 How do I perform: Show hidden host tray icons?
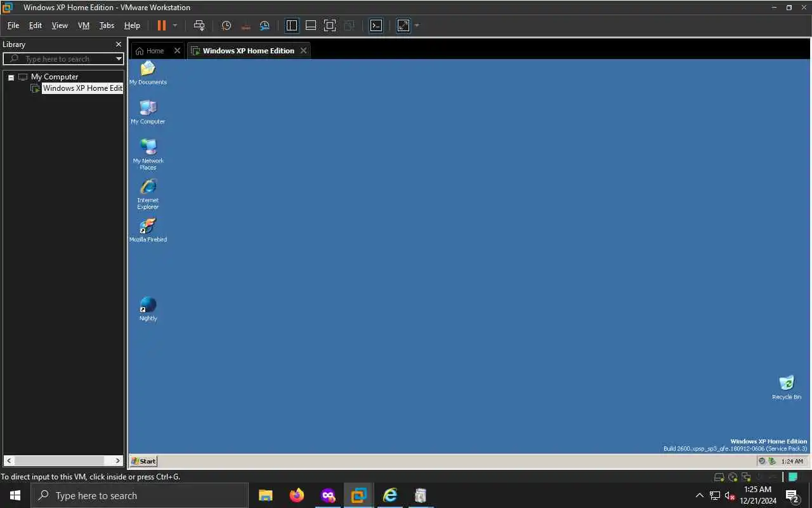(700, 495)
